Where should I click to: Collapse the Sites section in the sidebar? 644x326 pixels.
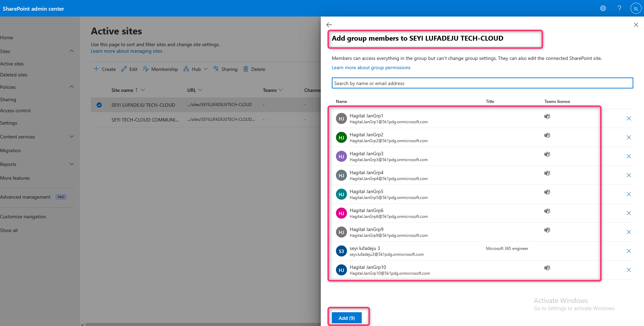click(72, 51)
